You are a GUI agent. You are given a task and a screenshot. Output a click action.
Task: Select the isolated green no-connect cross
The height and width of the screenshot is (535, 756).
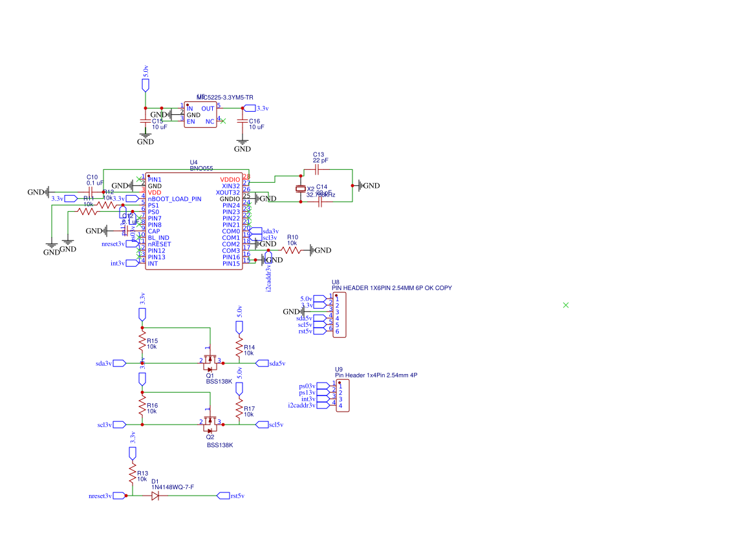[566, 305]
